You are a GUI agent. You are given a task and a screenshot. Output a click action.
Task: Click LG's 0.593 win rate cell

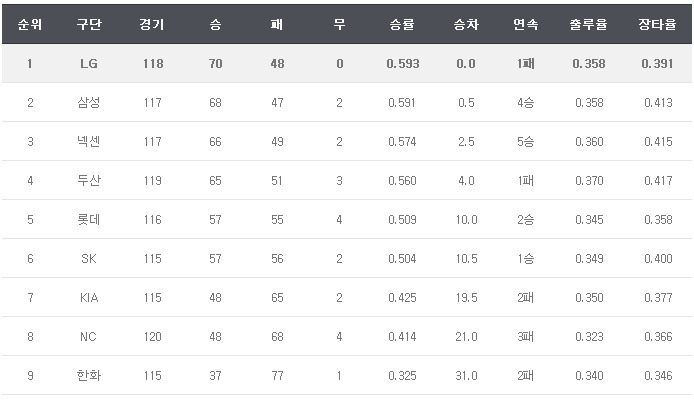coord(402,64)
